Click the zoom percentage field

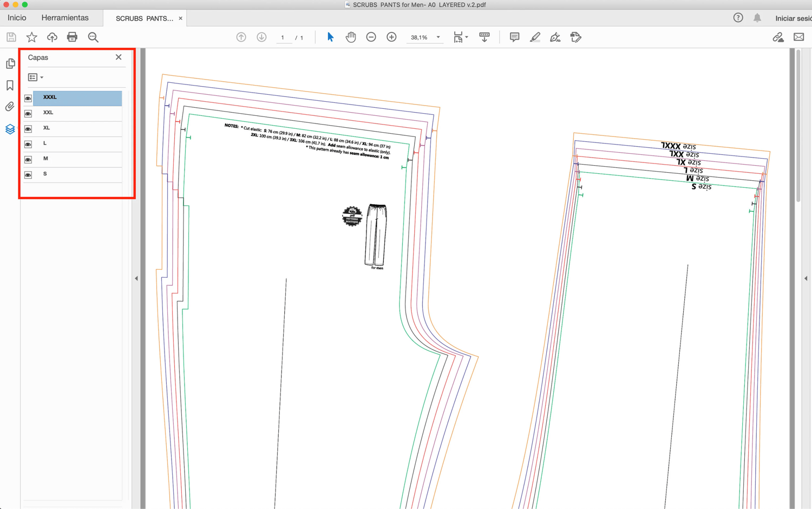click(x=420, y=37)
